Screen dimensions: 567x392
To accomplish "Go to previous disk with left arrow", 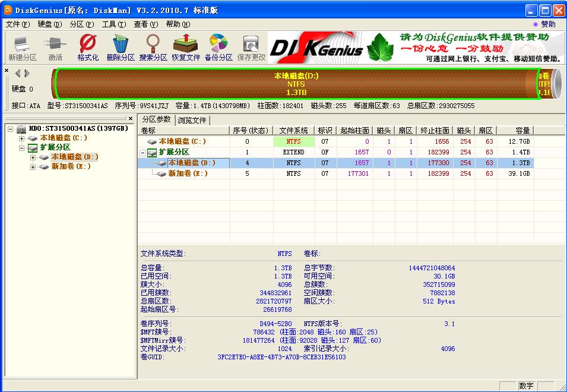I will click(18, 74).
